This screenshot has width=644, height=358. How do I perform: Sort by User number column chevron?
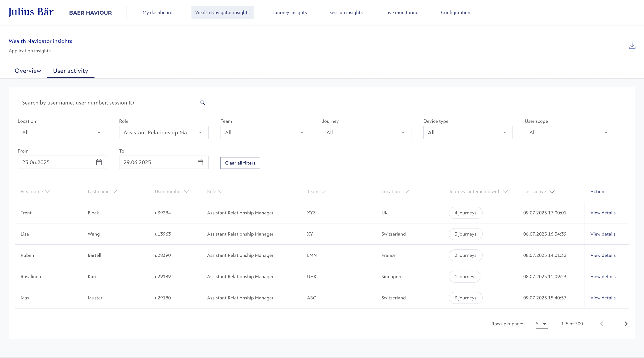click(186, 192)
